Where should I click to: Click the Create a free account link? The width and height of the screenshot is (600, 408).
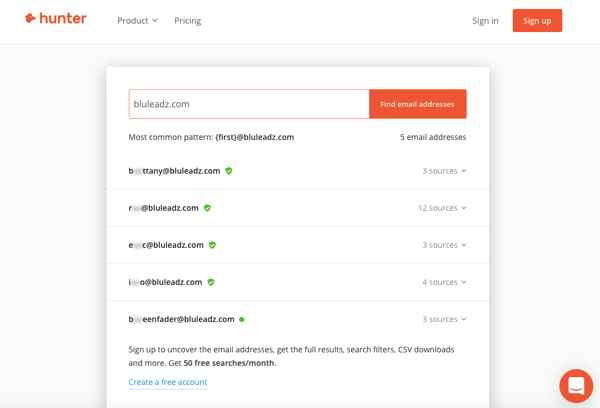tap(168, 382)
